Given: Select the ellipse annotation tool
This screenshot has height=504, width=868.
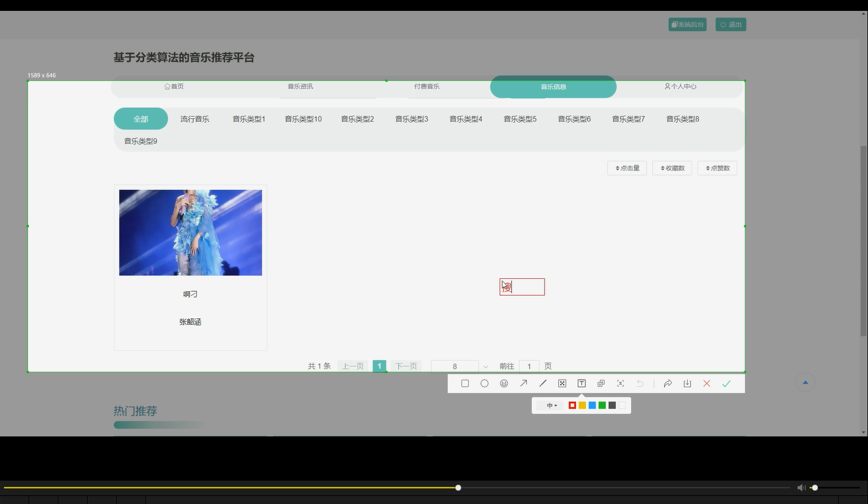Looking at the screenshot, I should 484,383.
